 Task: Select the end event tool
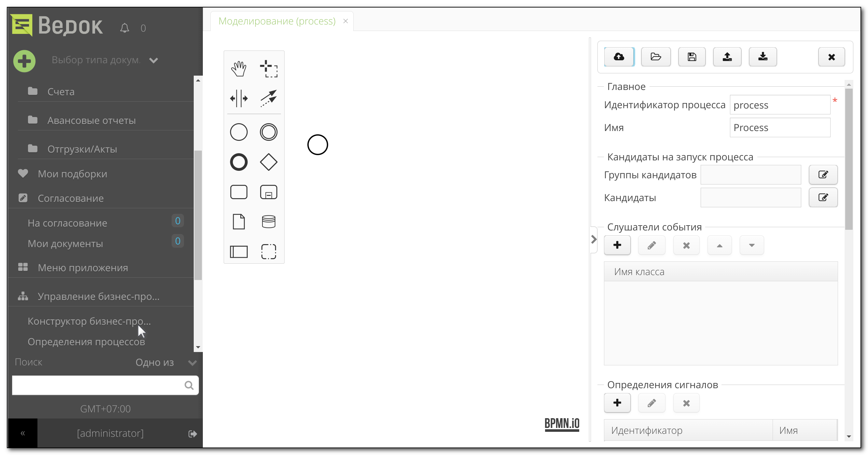239,162
